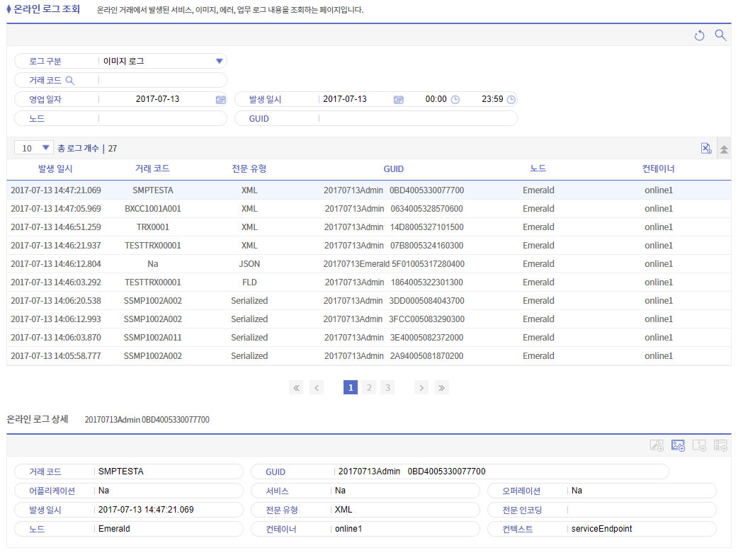Click the image log detail icon
743x560 pixels.
678,445
